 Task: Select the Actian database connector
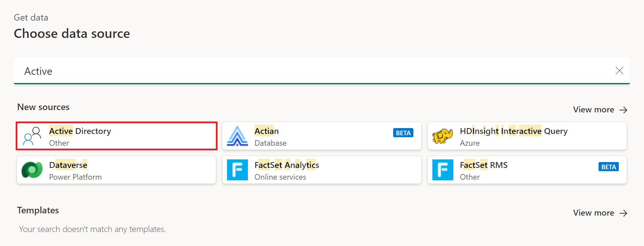[311, 136]
